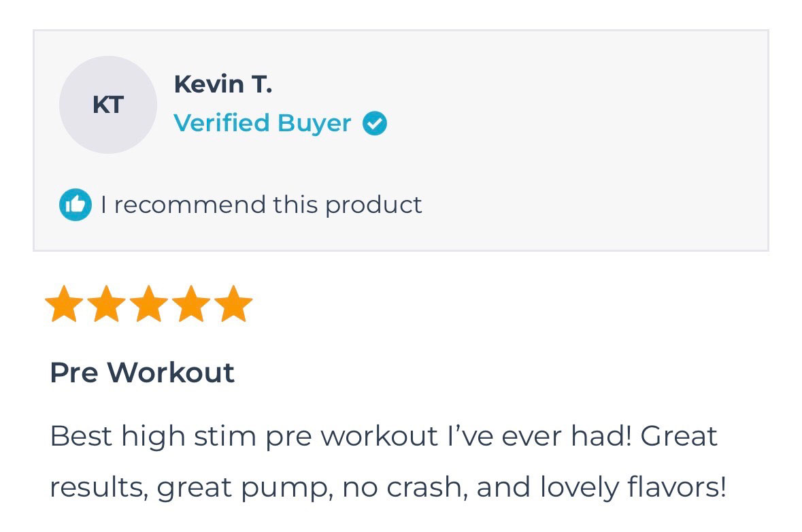The height and width of the screenshot is (532, 802).
Task: Click the third star in rating
Action: point(148,304)
